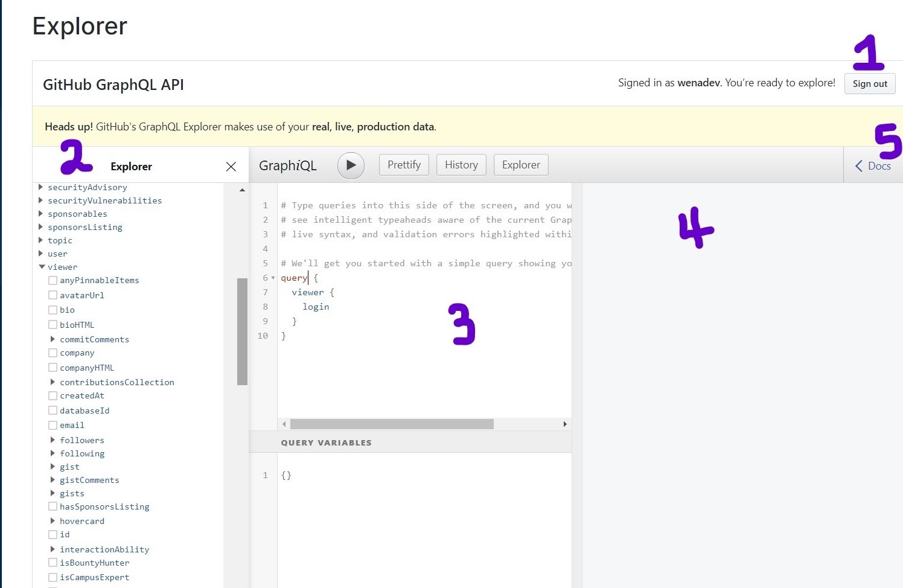Expand the sponsorables node

click(x=41, y=214)
